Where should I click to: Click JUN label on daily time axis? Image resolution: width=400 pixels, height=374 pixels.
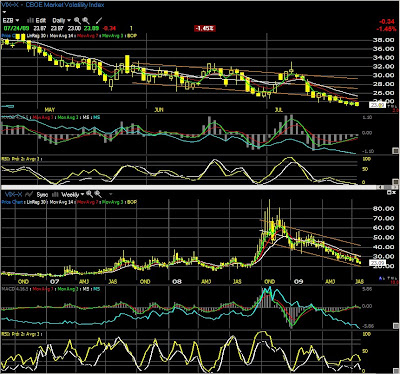(159, 109)
